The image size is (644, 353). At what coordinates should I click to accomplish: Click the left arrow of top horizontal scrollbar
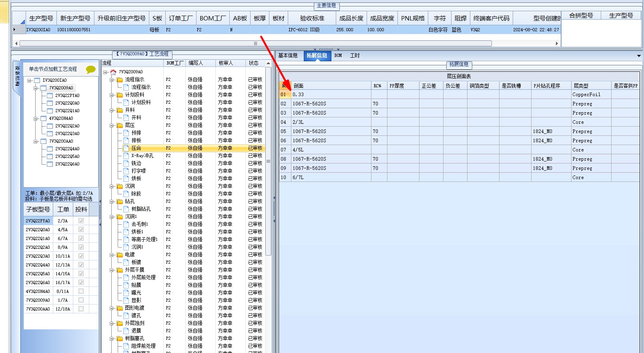16,43
